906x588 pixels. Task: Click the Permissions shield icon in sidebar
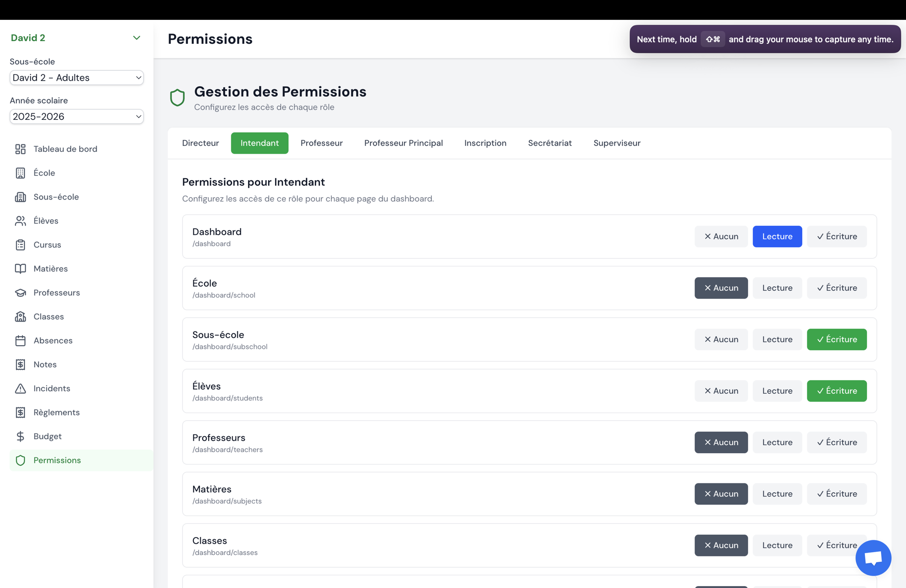[x=20, y=460]
